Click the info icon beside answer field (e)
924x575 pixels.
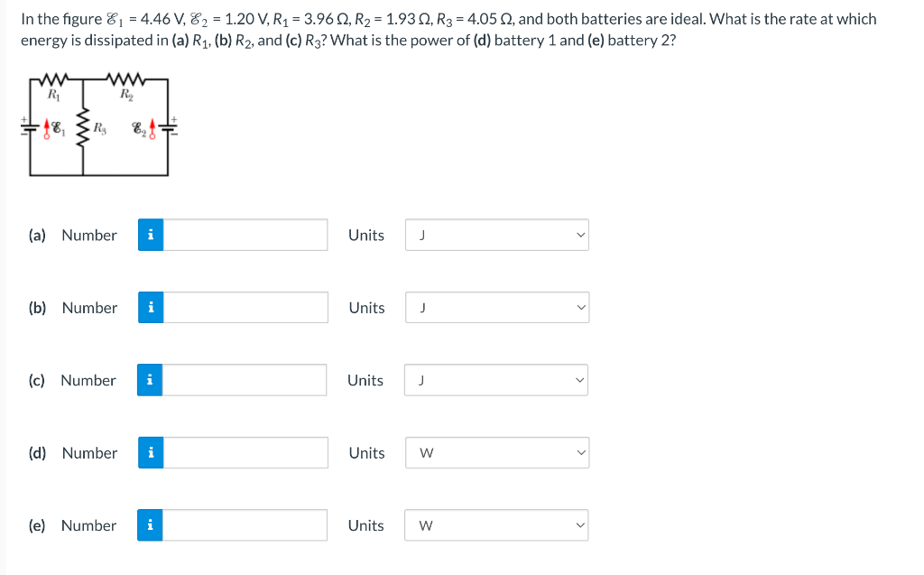(x=150, y=524)
